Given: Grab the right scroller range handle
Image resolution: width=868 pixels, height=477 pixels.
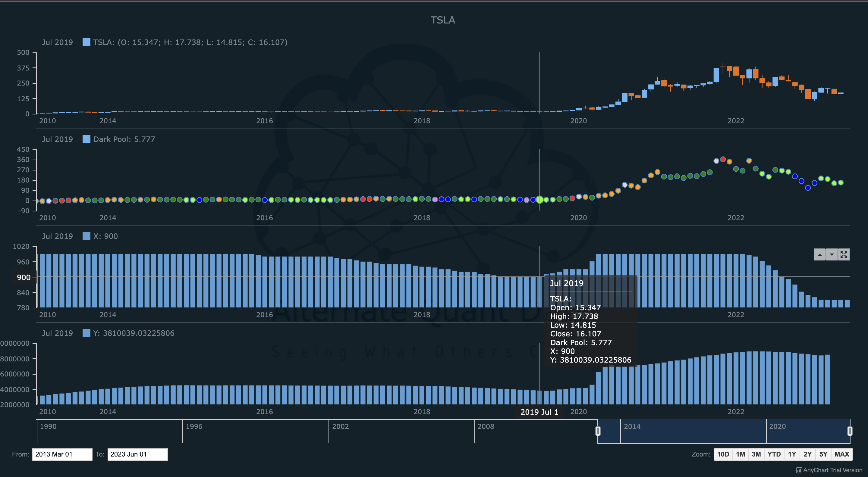Looking at the screenshot, I should click(850, 431).
